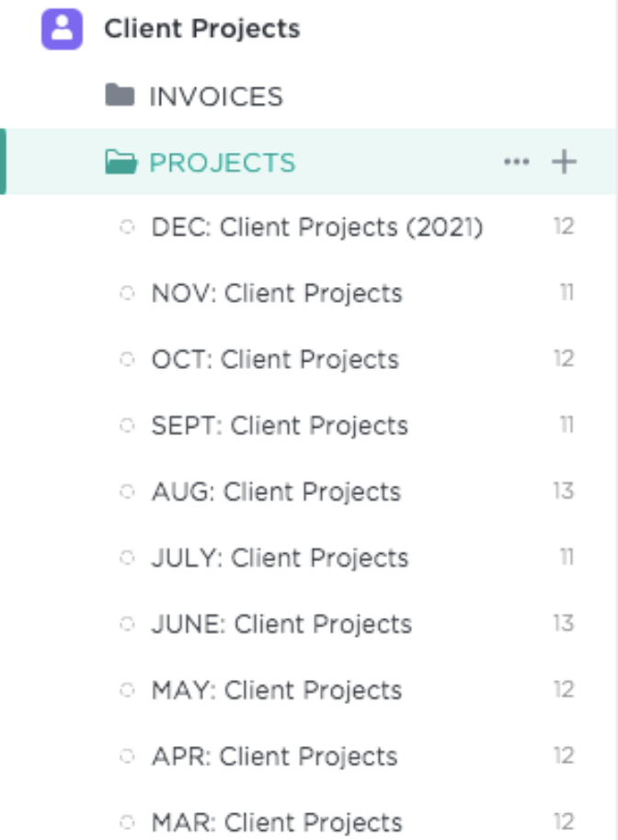Open APR: Client Projects list
This screenshot has height=840, width=618.
tap(274, 757)
